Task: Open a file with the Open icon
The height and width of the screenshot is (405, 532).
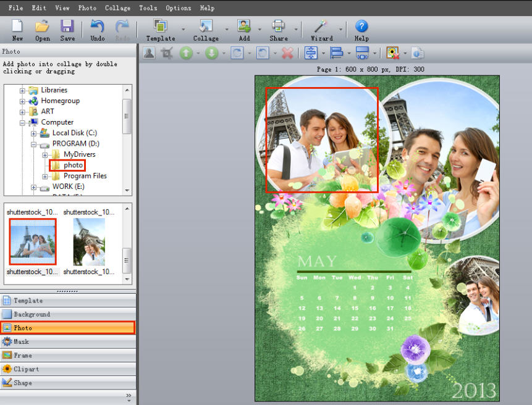Action: pos(42,27)
